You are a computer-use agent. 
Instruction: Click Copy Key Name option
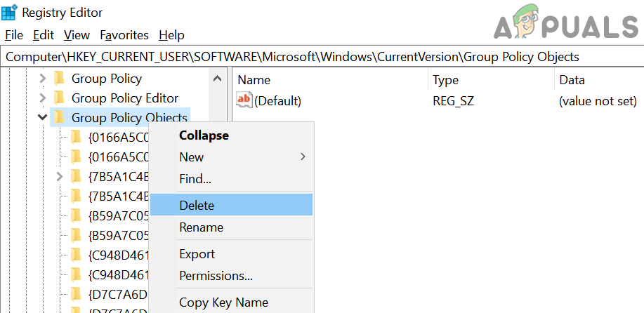click(x=223, y=302)
